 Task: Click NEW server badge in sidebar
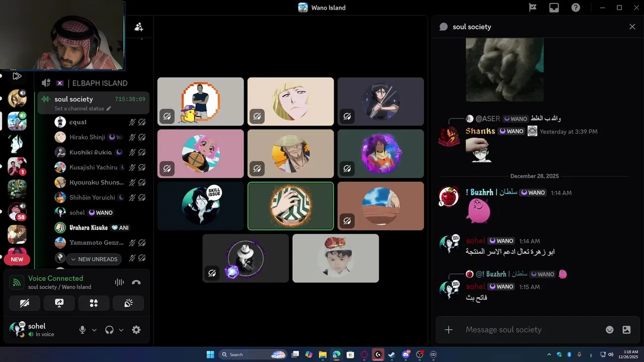(x=17, y=259)
